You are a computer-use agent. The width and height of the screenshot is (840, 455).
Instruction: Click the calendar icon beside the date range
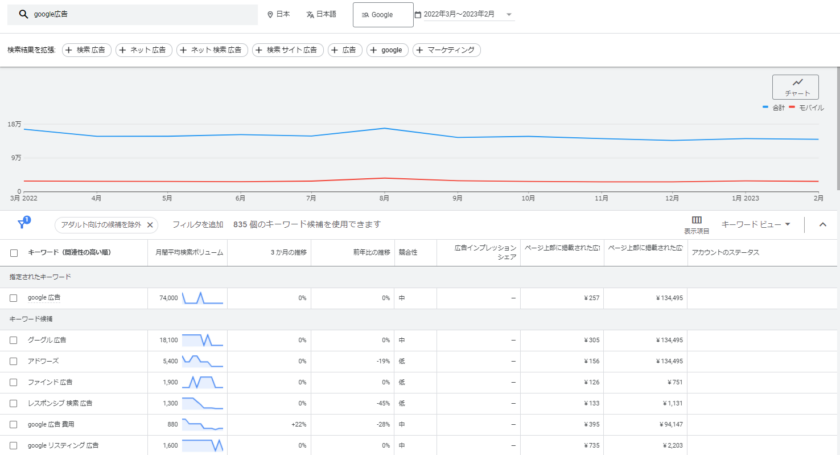418,14
